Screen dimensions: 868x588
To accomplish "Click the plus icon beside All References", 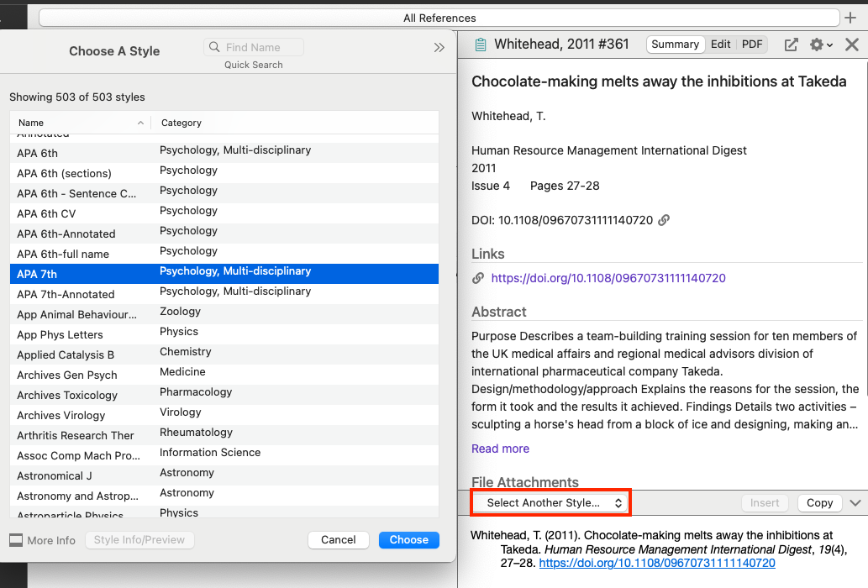I will coord(851,18).
